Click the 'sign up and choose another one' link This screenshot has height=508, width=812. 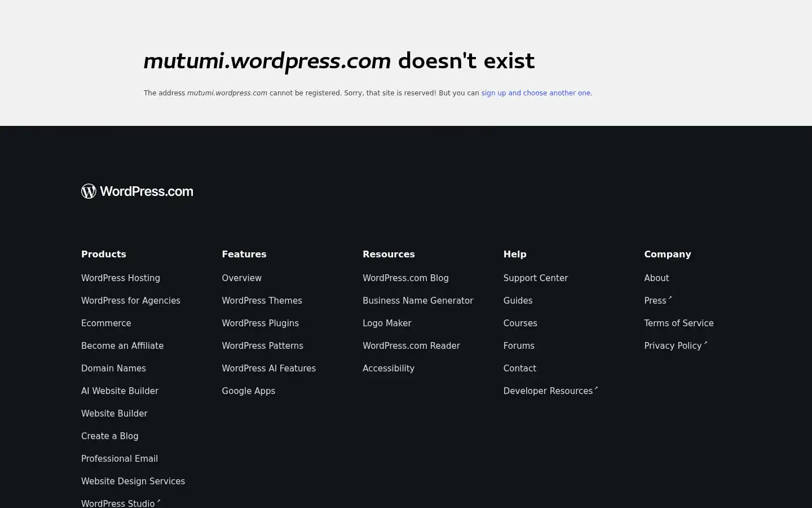click(x=536, y=93)
